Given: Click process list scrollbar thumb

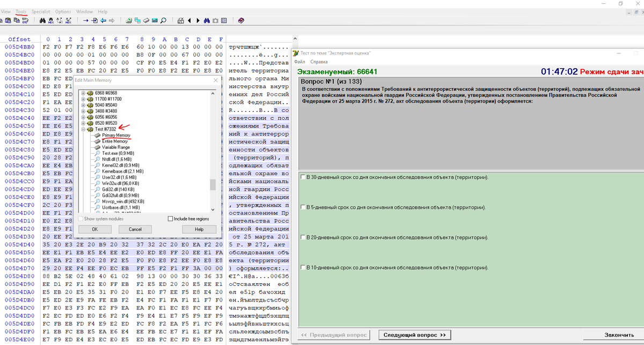Looking at the screenshot, I should pyautogui.click(x=213, y=184).
